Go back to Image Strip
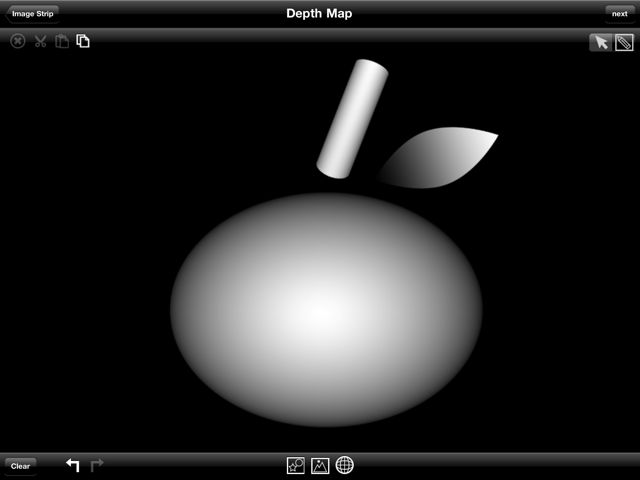The width and height of the screenshot is (640, 480). pyautogui.click(x=33, y=14)
